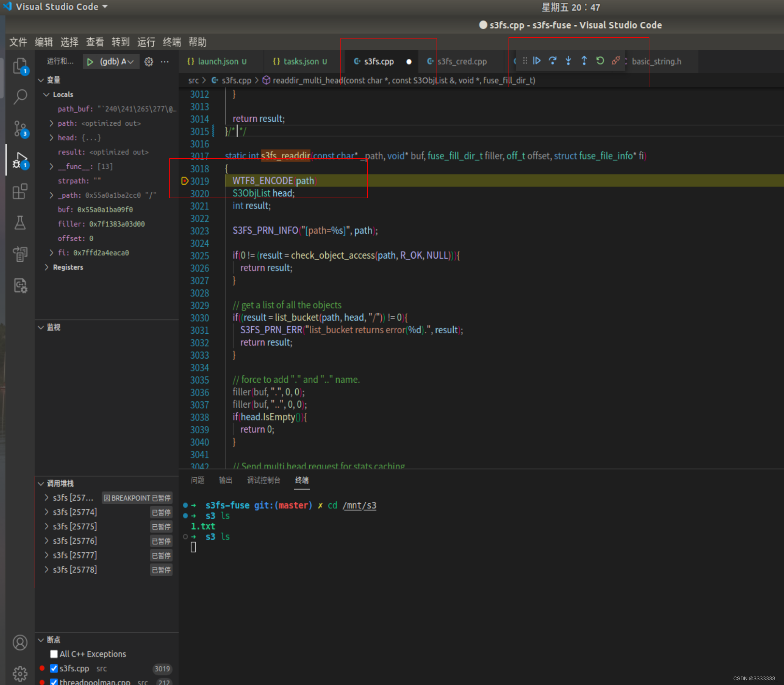784x685 pixels.
Task: Enable the All C++ Exceptions checkbox
Action: click(54, 654)
